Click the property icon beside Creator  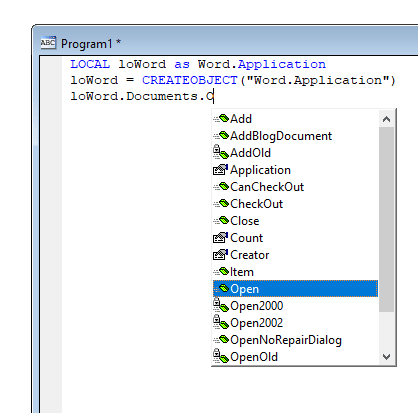tap(221, 255)
